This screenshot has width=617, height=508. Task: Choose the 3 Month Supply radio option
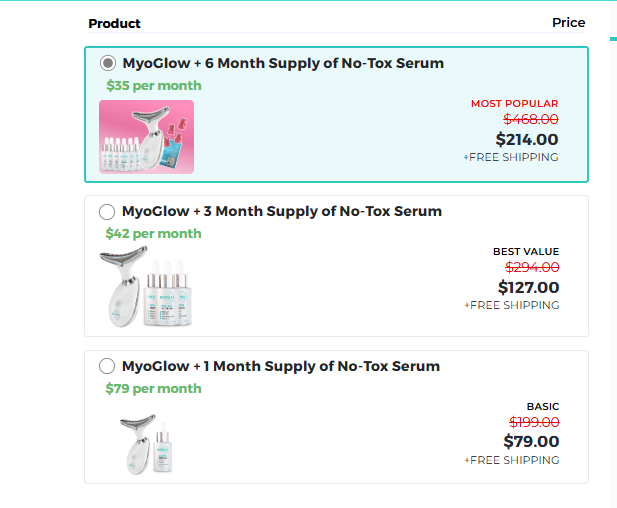point(108,212)
